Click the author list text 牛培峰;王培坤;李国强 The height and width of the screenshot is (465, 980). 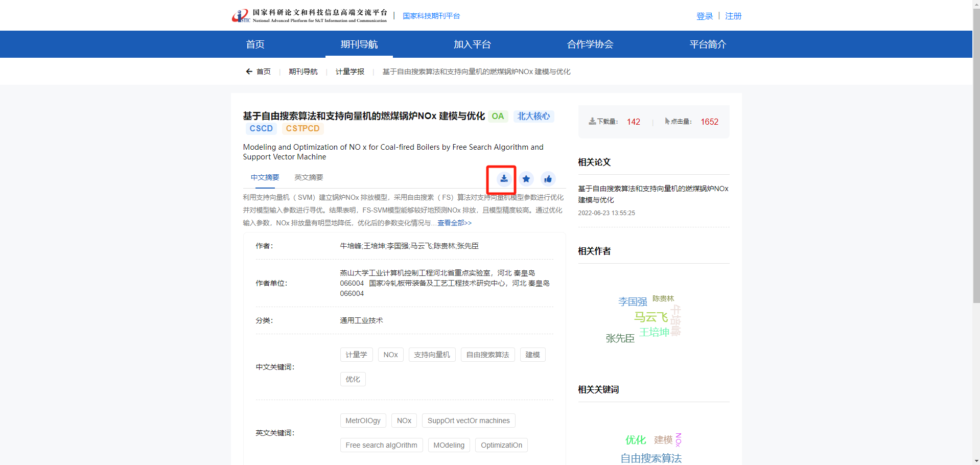375,246
